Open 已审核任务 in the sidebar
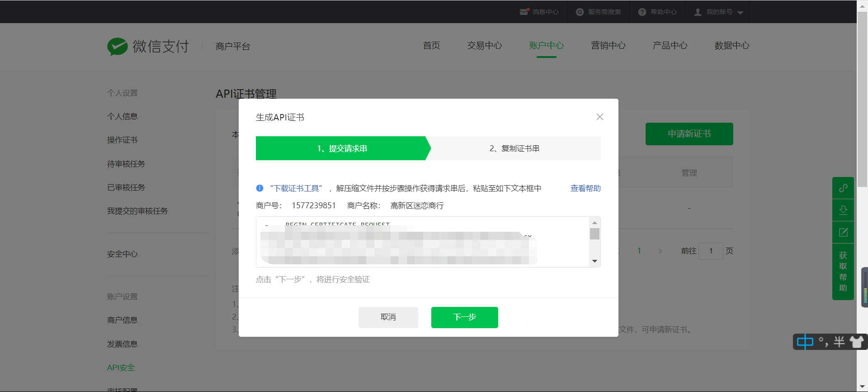The width and height of the screenshot is (868, 392). tap(126, 187)
